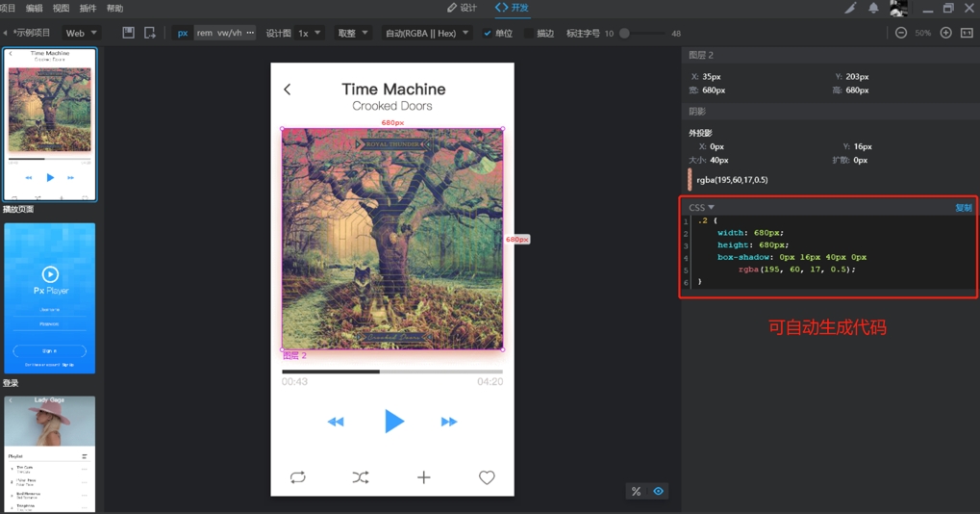Open the notifications bell
The height and width of the screenshot is (514, 980).
[x=873, y=9]
